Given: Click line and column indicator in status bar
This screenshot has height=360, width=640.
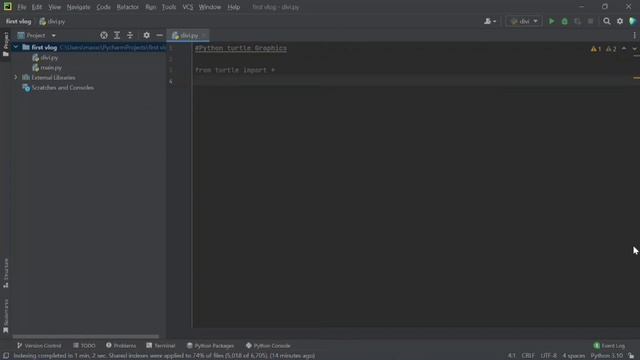Looking at the screenshot, I should [511, 356].
